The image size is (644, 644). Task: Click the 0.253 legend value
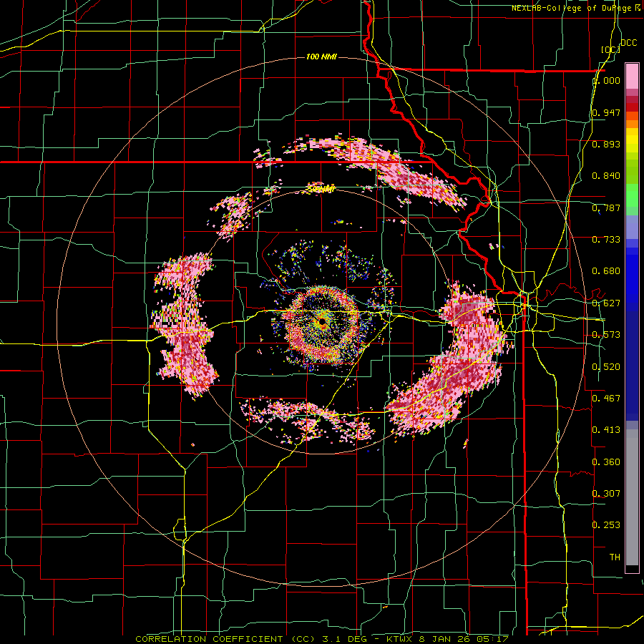606,525
